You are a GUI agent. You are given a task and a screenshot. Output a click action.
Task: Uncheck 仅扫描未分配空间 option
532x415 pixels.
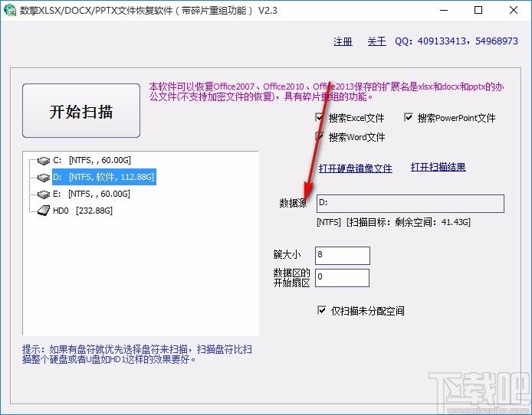322,310
